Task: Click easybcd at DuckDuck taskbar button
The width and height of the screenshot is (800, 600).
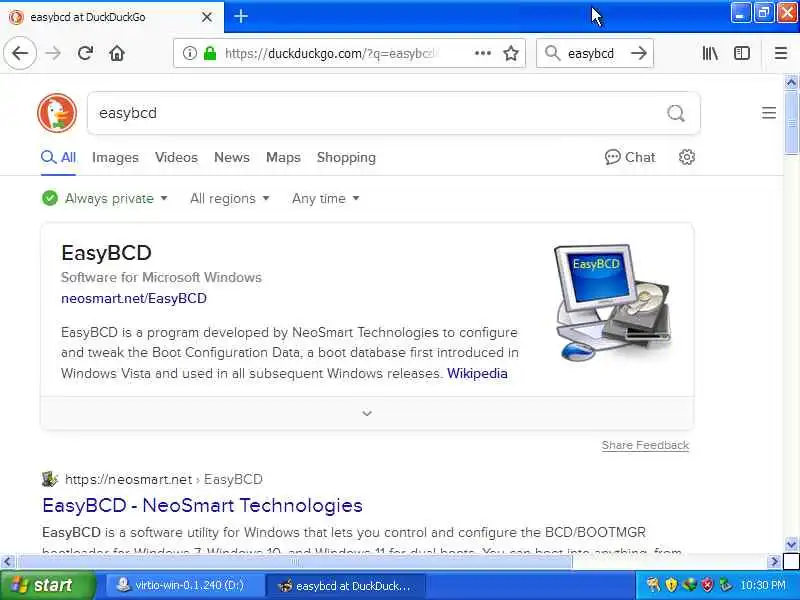Action: [345, 585]
